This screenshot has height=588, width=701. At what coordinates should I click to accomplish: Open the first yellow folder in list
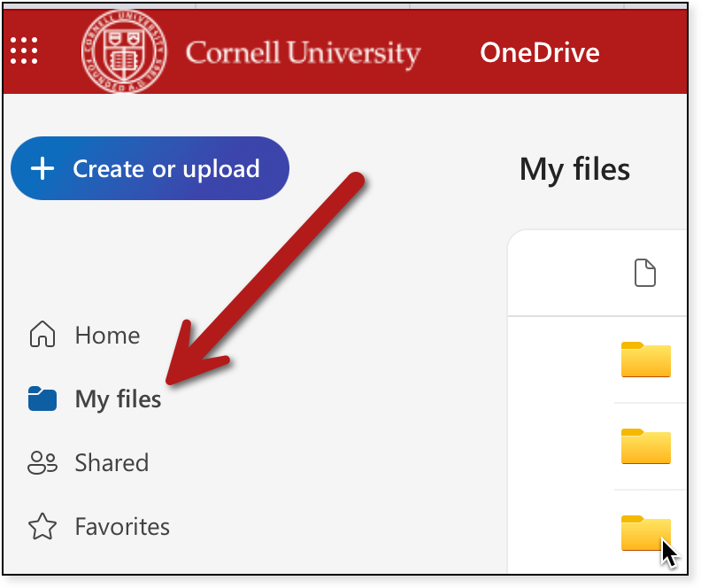(645, 360)
